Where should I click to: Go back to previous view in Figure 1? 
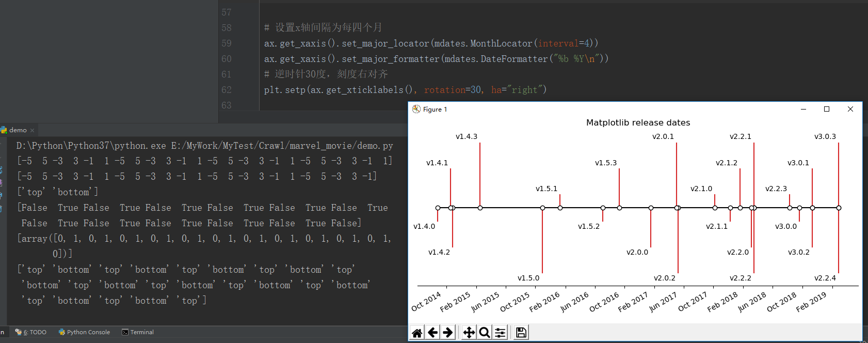[432, 333]
